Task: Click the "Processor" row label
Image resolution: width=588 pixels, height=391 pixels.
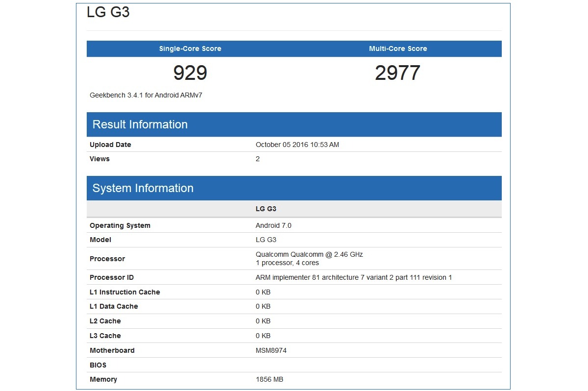Action: (107, 259)
